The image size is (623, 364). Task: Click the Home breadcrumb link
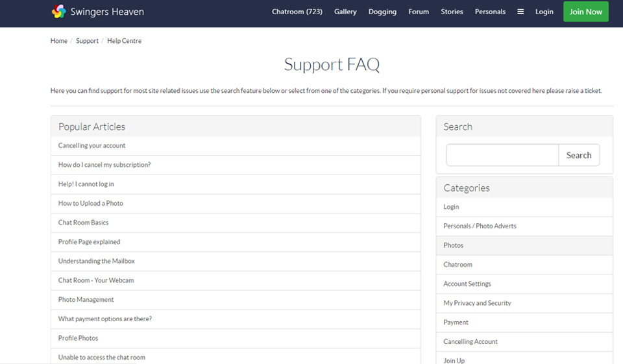(x=59, y=41)
